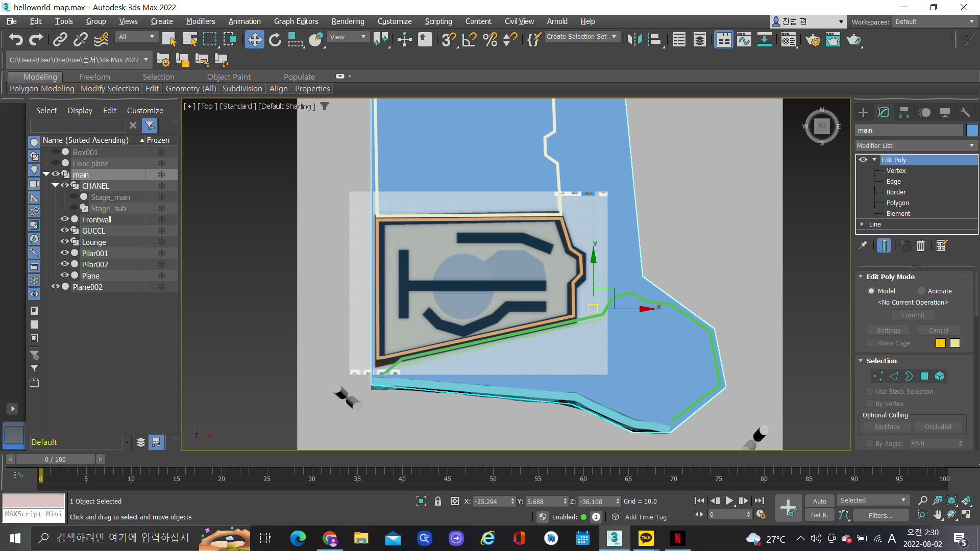The width and height of the screenshot is (980, 551).
Task: Click the Auto key button
Action: click(819, 501)
